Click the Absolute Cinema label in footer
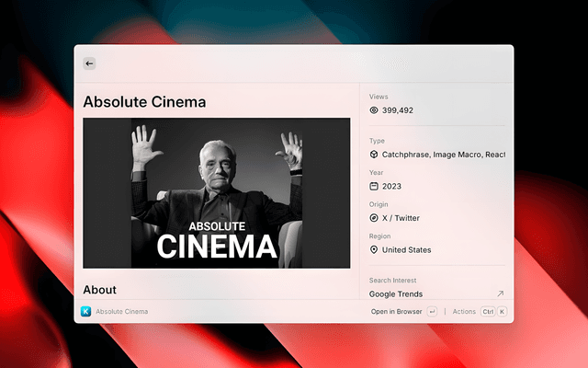 pyautogui.click(x=121, y=312)
